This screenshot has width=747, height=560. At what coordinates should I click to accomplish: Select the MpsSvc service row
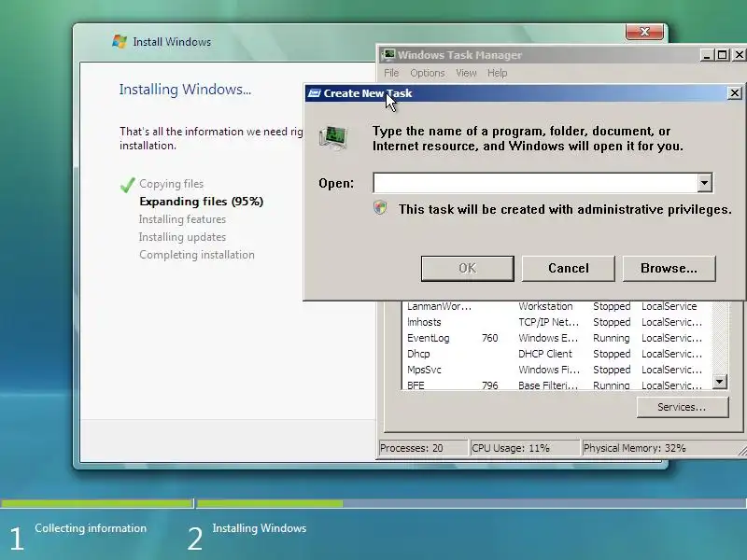coord(557,370)
